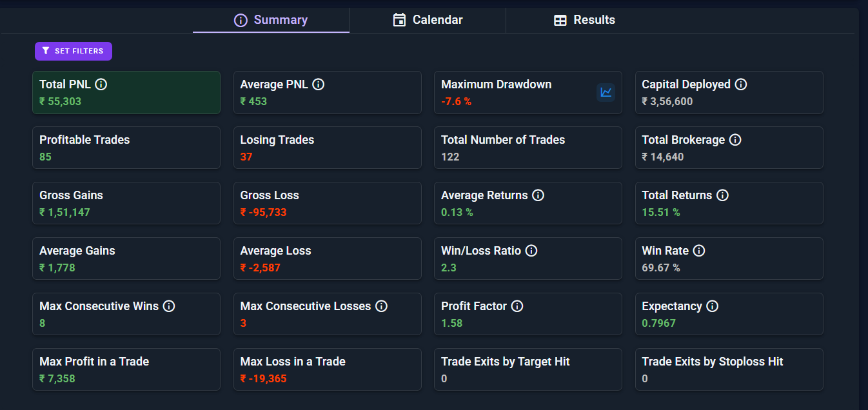The image size is (868, 410).
Task: Switch to the Calendar tab
Action: point(428,20)
